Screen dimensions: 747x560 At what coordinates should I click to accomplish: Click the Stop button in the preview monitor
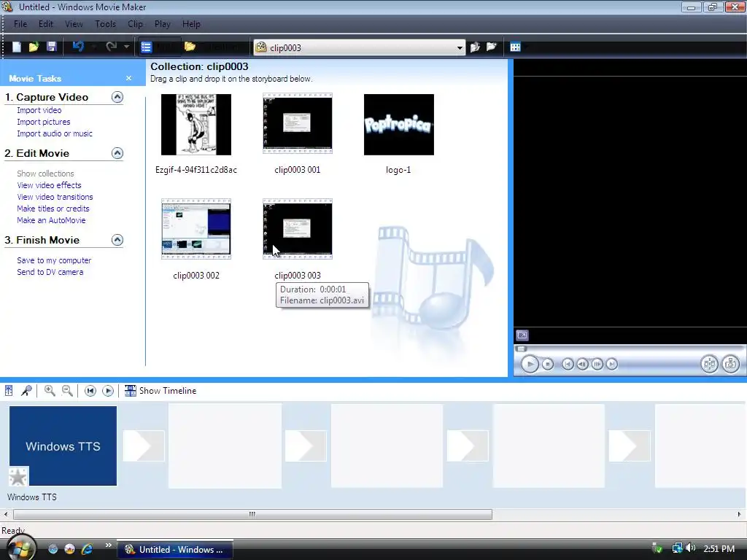coord(548,365)
